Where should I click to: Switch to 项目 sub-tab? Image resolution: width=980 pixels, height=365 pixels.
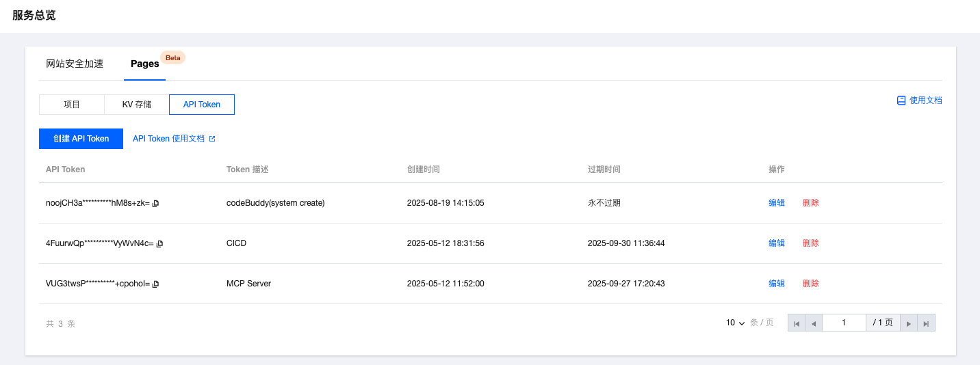pyautogui.click(x=72, y=105)
